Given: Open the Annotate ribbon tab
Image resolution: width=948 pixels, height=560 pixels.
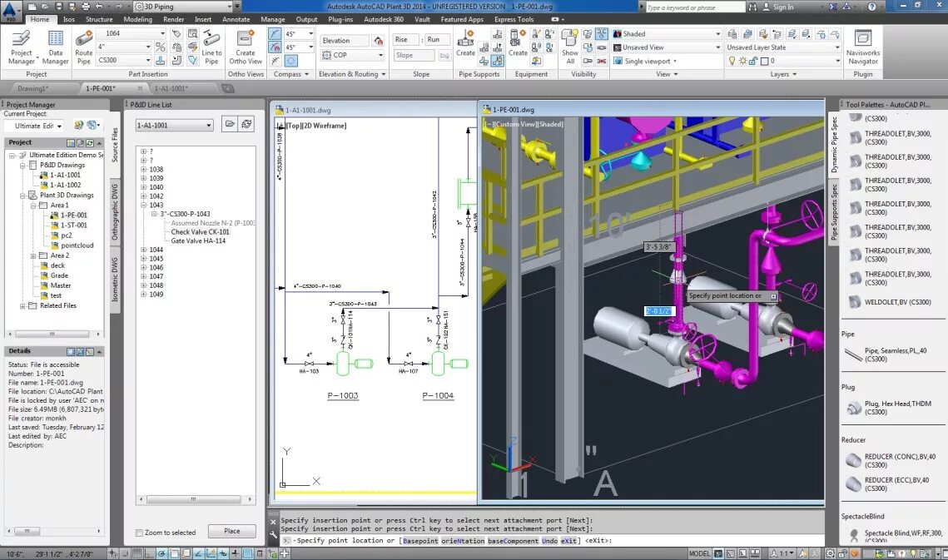Looking at the screenshot, I should point(236,19).
